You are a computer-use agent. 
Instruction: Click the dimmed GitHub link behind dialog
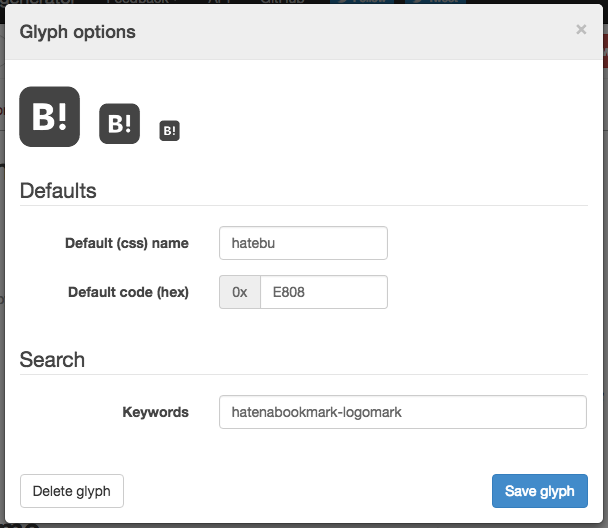point(282,3)
